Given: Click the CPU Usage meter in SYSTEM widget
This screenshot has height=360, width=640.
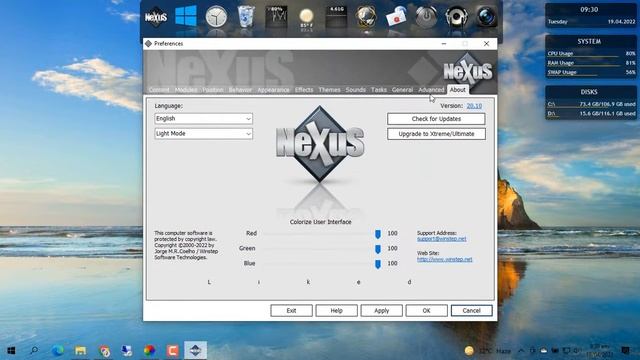Looking at the screenshot, I should [591, 53].
